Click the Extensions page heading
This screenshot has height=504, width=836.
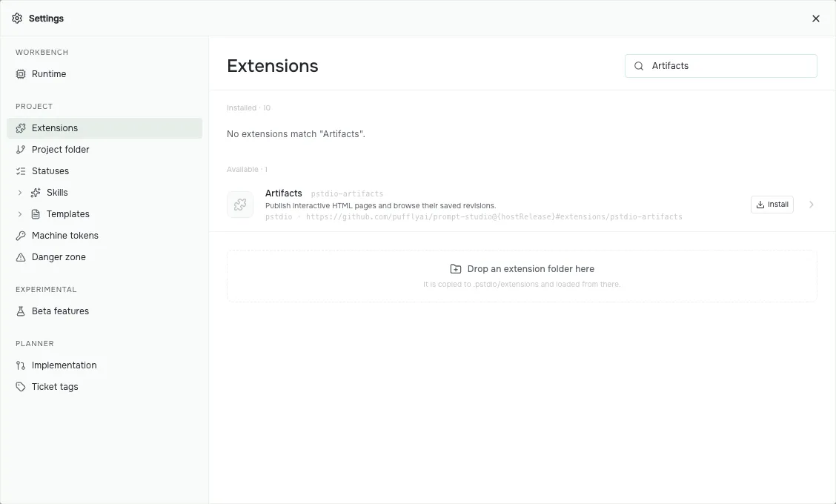(x=273, y=66)
